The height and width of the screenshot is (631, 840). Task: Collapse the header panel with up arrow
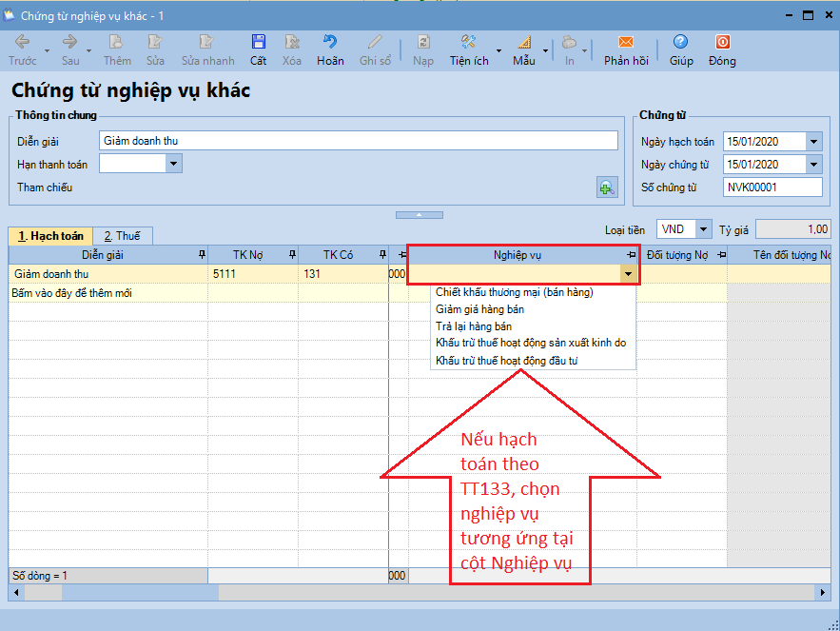(420, 215)
